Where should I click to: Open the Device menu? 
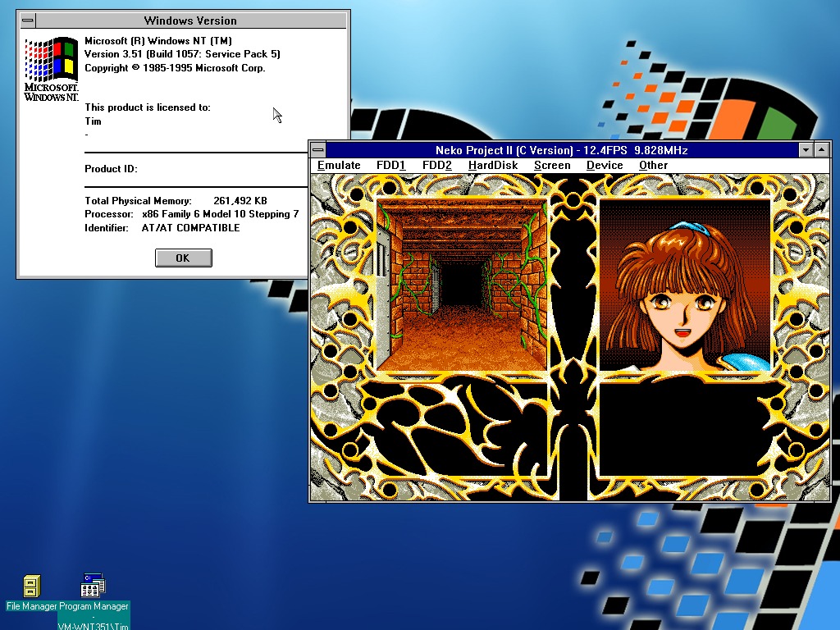[605, 165]
